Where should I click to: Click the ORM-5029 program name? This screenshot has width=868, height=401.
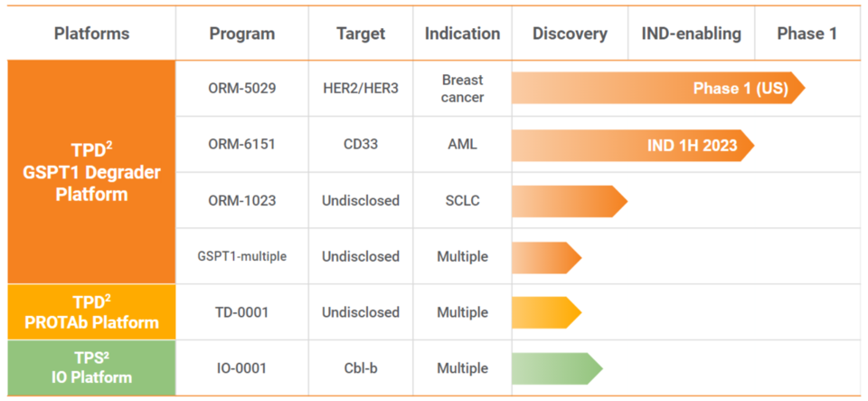pos(241,89)
